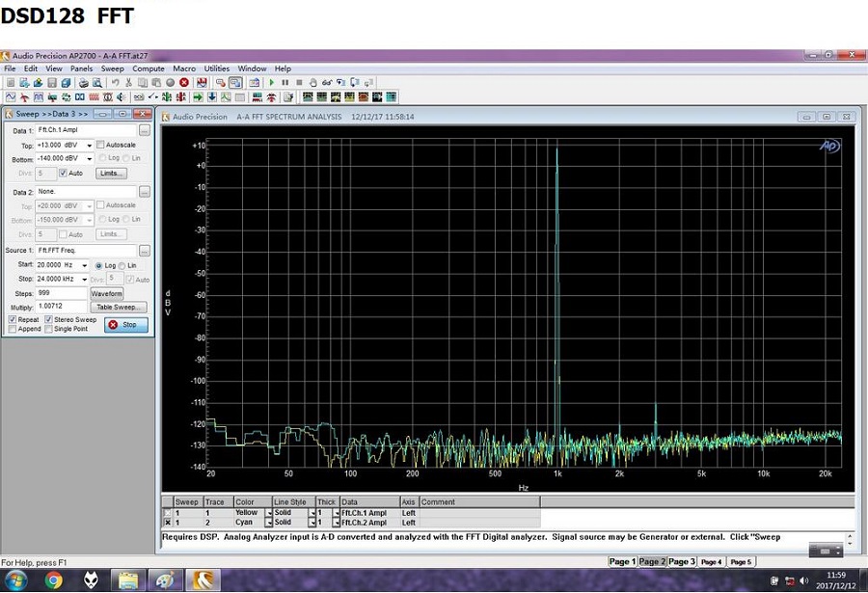Click the Steps input field showing 999
Viewport: 868px width, 593px height.
(x=61, y=293)
